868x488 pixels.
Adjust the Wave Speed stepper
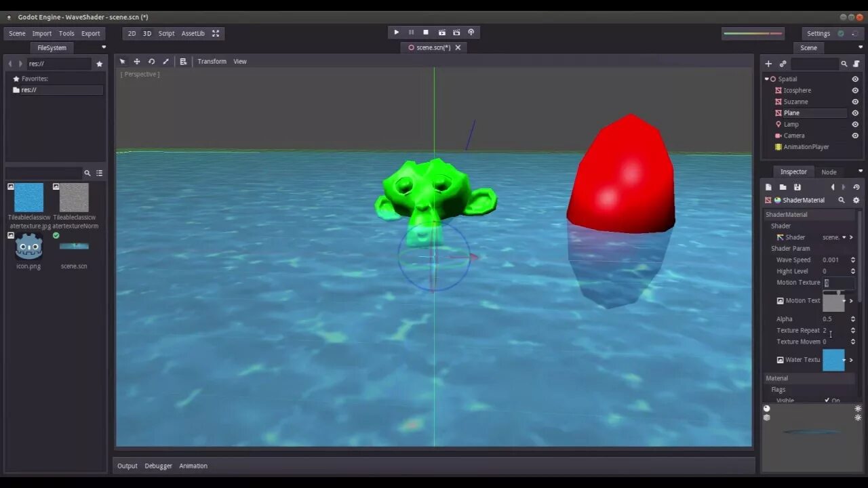853,260
